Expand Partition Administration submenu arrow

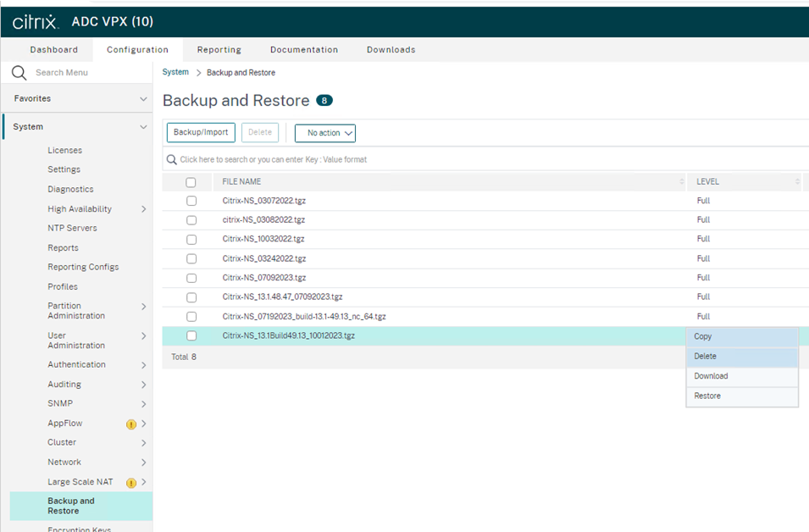(144, 307)
